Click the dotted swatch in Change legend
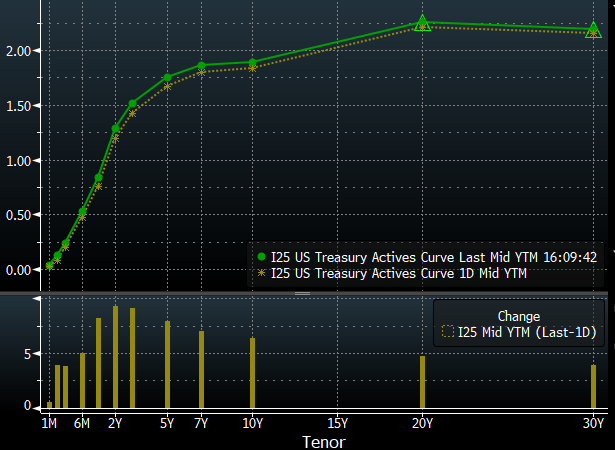This screenshot has width=615, height=450. pyautogui.click(x=448, y=332)
